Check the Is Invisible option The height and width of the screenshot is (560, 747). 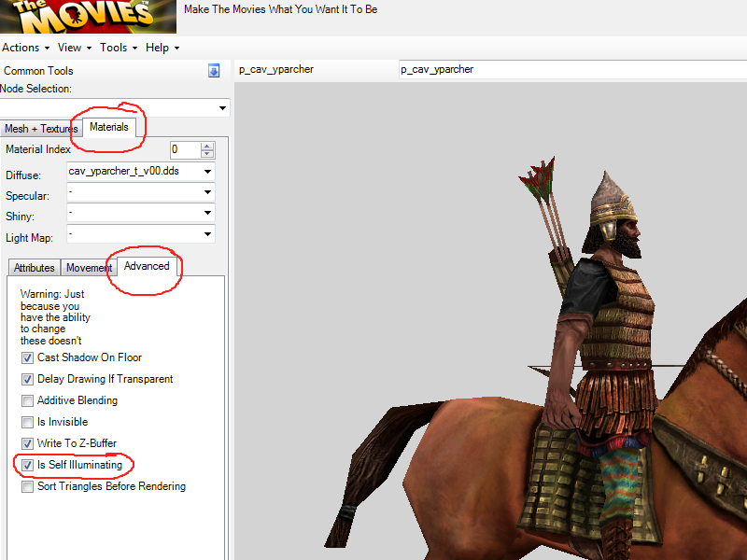coord(27,422)
